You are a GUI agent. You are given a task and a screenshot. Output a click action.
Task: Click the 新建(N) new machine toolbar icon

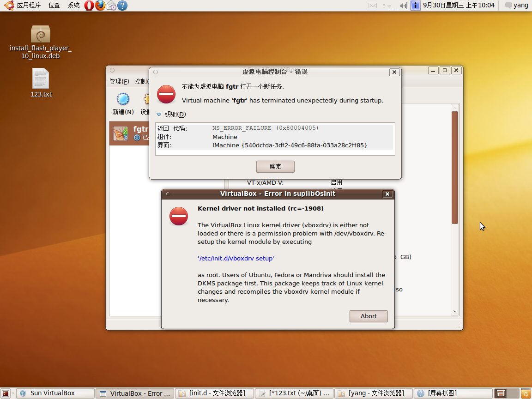123,104
